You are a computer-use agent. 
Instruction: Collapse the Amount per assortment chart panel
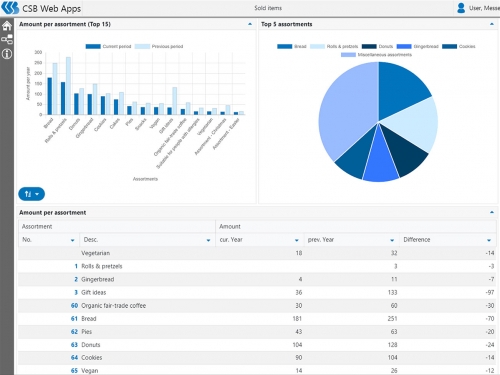coord(250,24)
